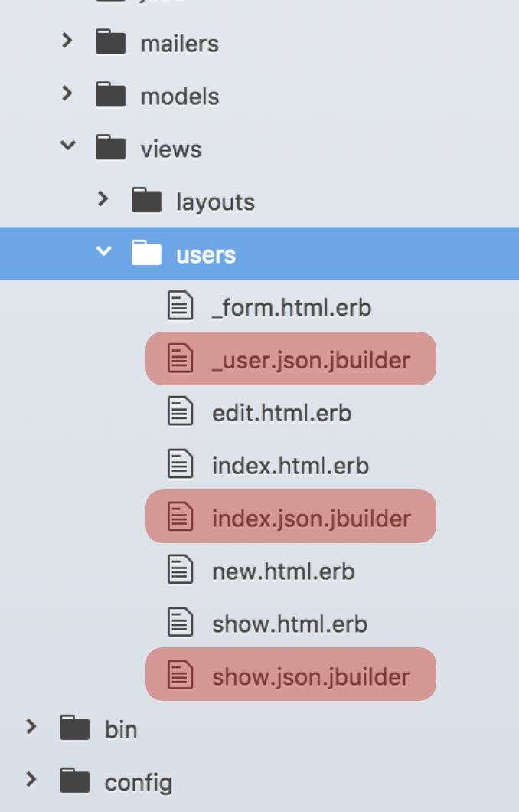Expand the config folder arrow
Screen dimensions: 519x812
pos(31,780)
